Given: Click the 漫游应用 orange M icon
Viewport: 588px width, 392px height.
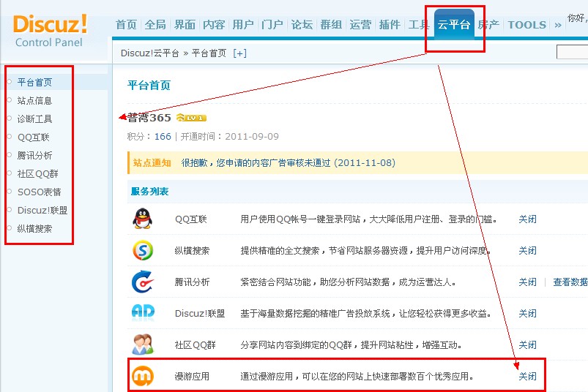Looking at the screenshot, I should [143, 376].
